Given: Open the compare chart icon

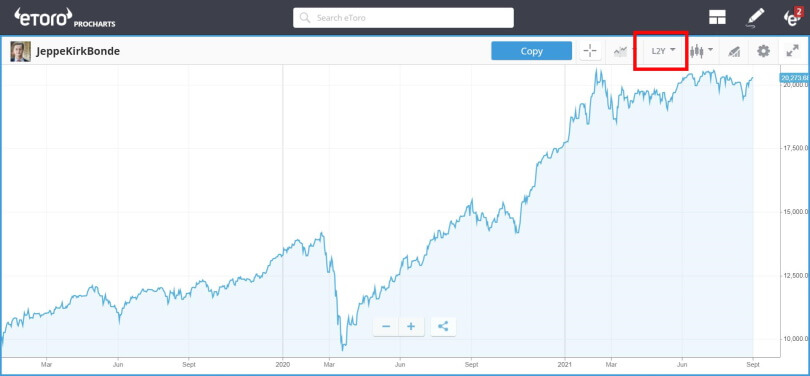Looking at the screenshot, I should (x=620, y=51).
